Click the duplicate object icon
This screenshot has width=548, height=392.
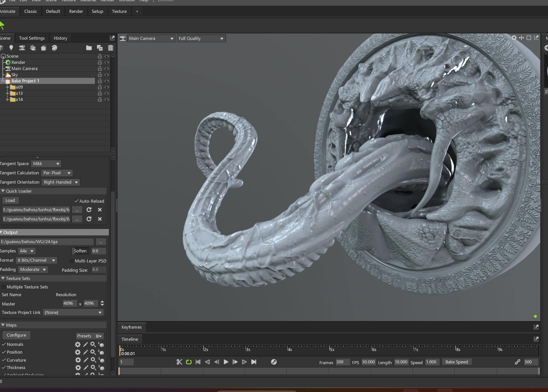pos(100,48)
